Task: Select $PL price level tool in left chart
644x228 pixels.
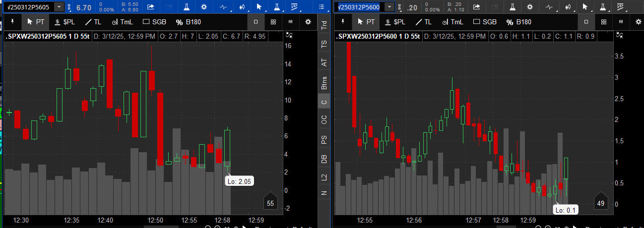Action: (64, 22)
